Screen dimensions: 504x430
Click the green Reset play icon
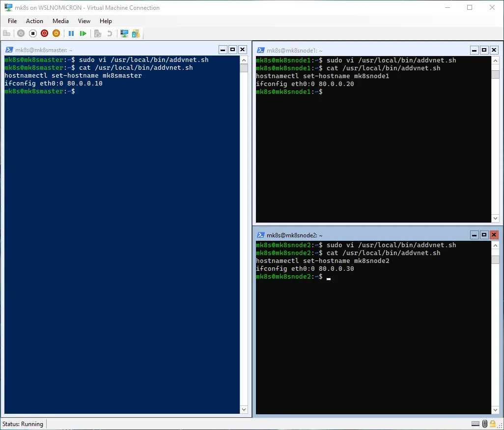pyautogui.click(x=83, y=33)
